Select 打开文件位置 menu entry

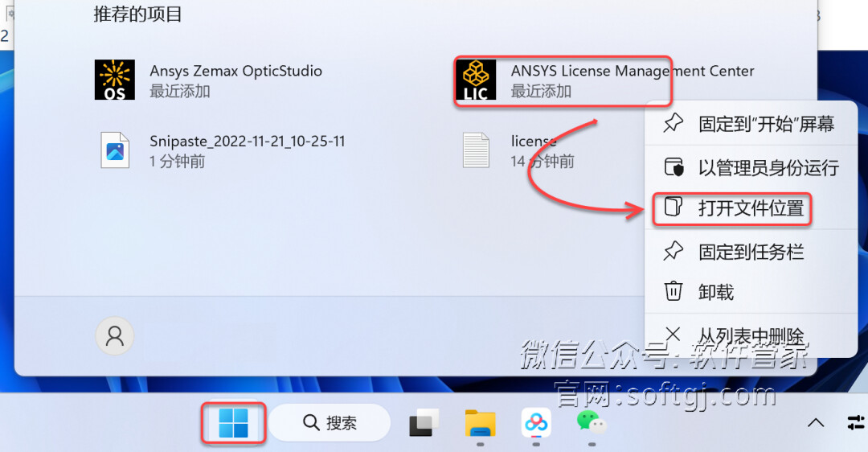[x=751, y=208]
